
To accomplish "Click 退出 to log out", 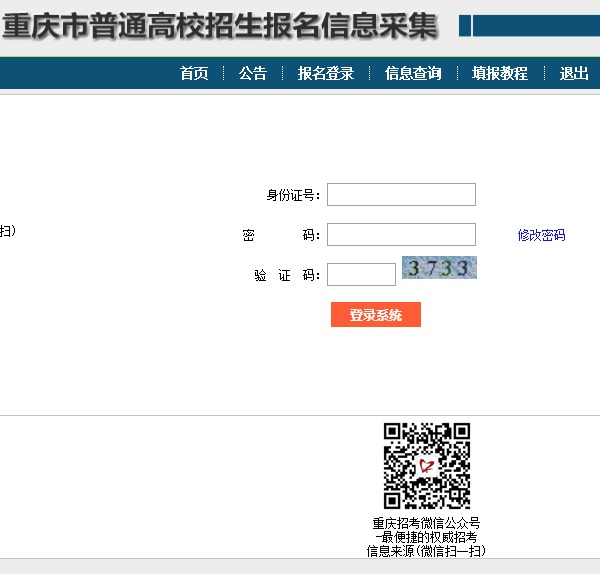I will click(574, 73).
